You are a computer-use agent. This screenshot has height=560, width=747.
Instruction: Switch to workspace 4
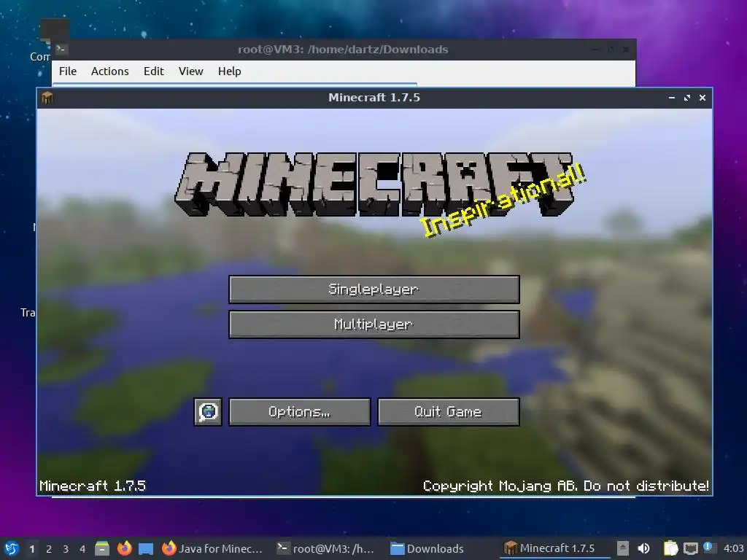click(82, 549)
